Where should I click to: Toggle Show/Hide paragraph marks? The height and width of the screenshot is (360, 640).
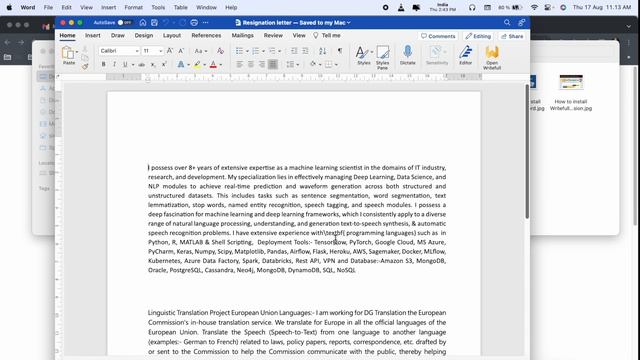[340, 51]
